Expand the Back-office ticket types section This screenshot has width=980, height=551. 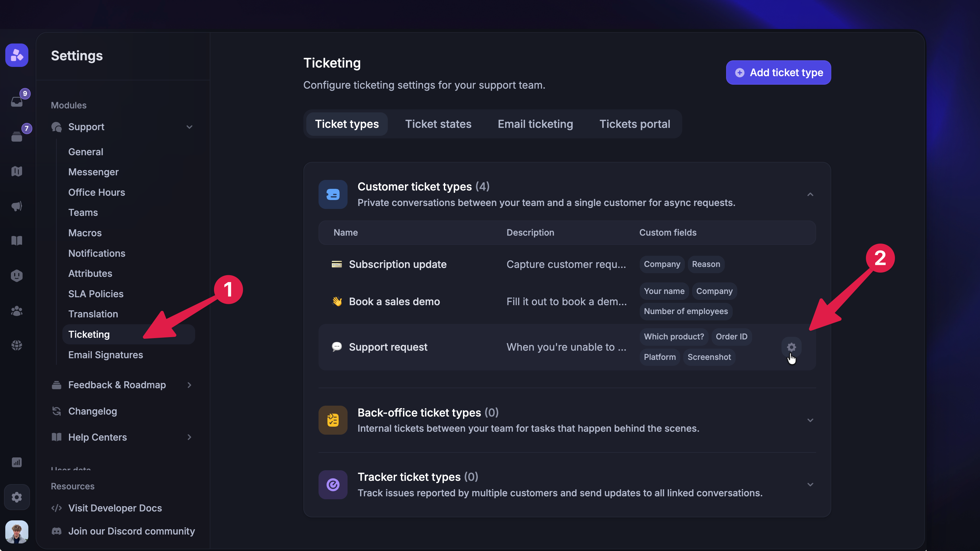point(810,420)
